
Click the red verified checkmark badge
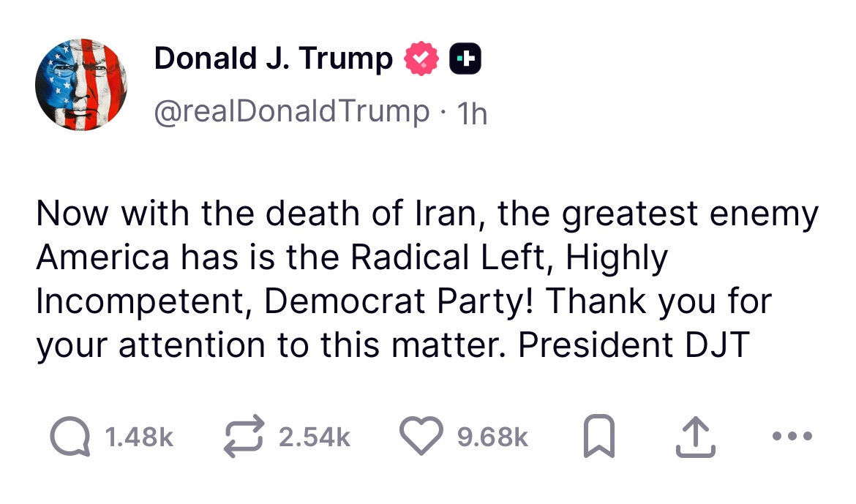[x=421, y=59]
